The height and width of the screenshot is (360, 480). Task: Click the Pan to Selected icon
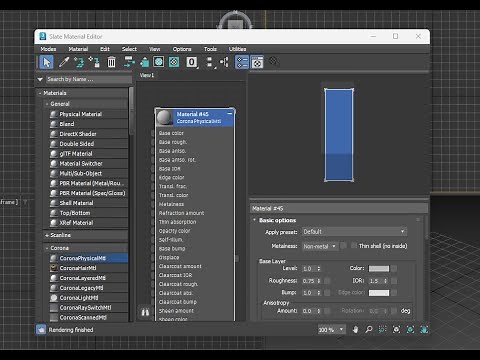click(x=424, y=330)
